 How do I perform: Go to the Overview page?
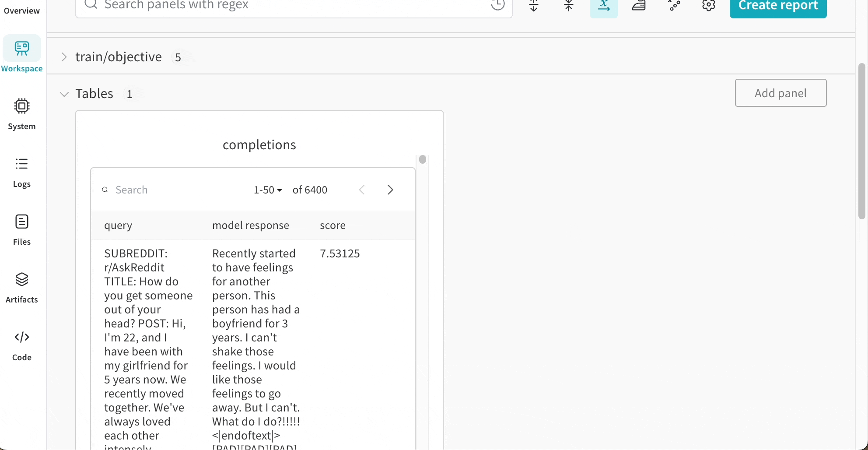tap(21, 11)
